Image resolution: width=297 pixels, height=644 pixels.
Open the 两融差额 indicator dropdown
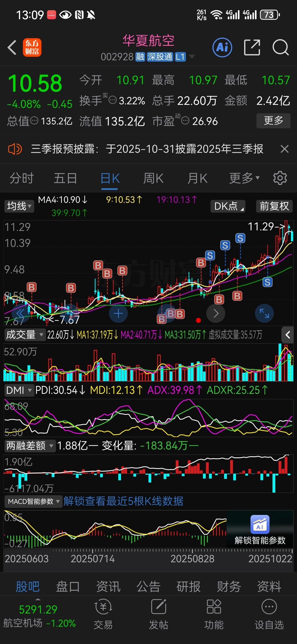point(30,446)
